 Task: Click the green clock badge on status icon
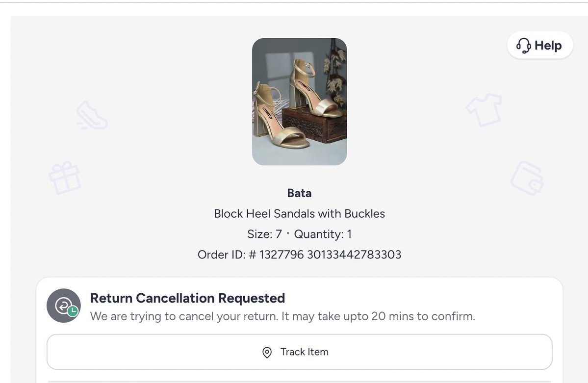click(x=73, y=311)
